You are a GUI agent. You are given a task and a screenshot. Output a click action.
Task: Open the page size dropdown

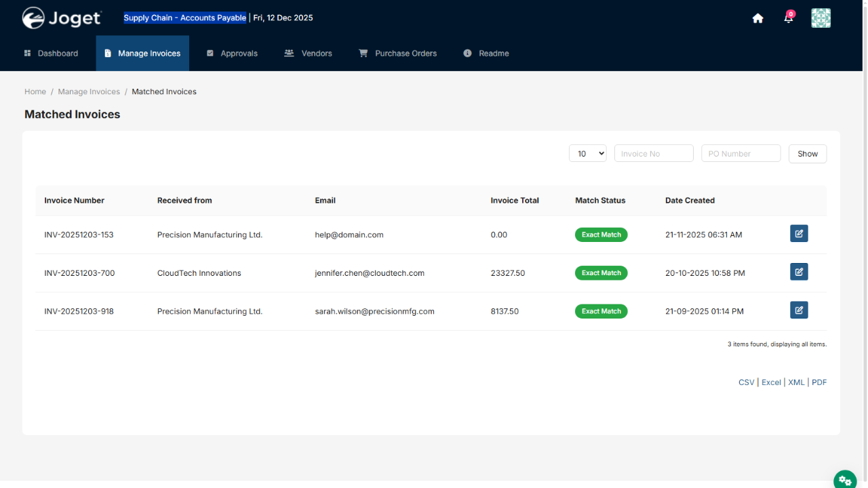(587, 154)
